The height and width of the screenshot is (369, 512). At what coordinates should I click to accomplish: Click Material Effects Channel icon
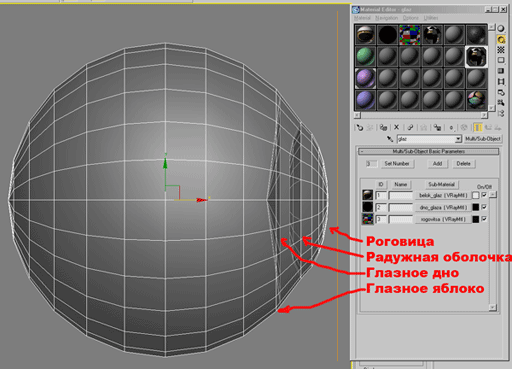pos(451,127)
